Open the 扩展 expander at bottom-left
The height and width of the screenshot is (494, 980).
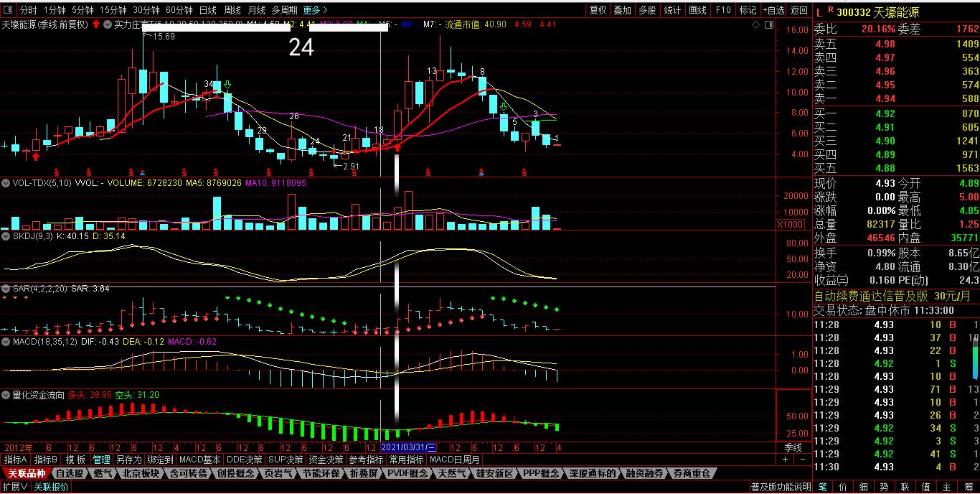(14, 487)
